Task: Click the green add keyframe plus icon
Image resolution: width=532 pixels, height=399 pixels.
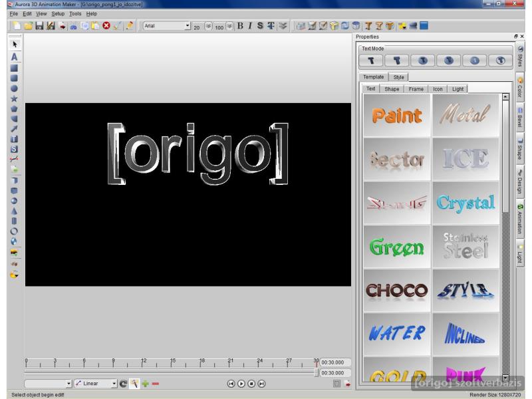Action: (145, 384)
